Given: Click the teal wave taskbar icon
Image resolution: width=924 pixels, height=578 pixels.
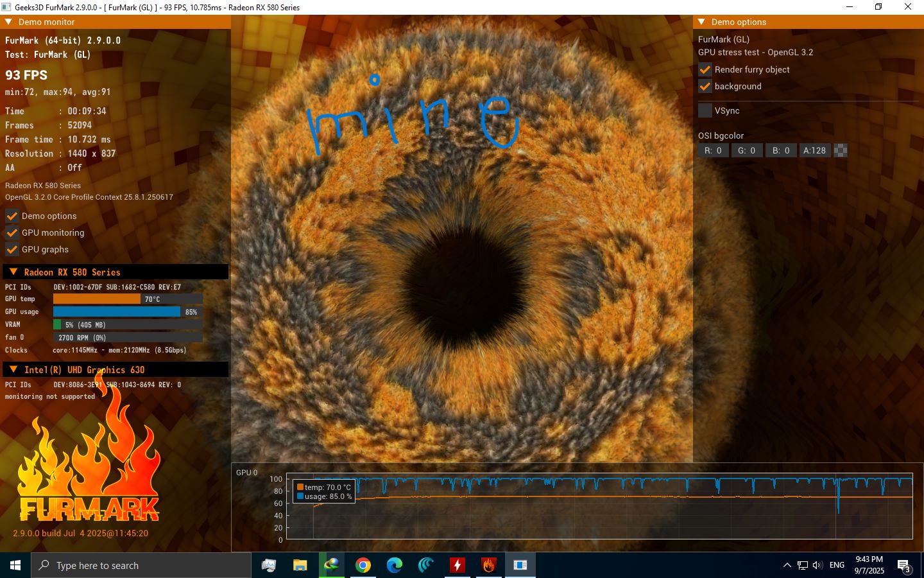Looking at the screenshot, I should click(426, 565).
